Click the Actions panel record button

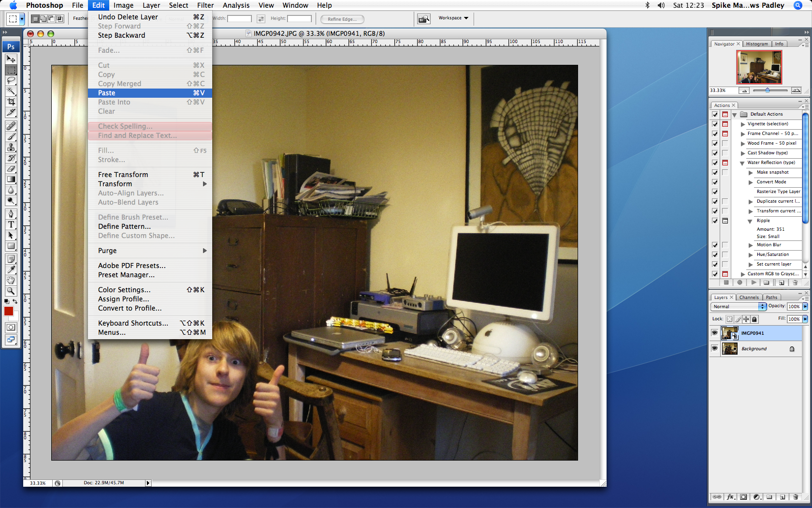point(739,283)
